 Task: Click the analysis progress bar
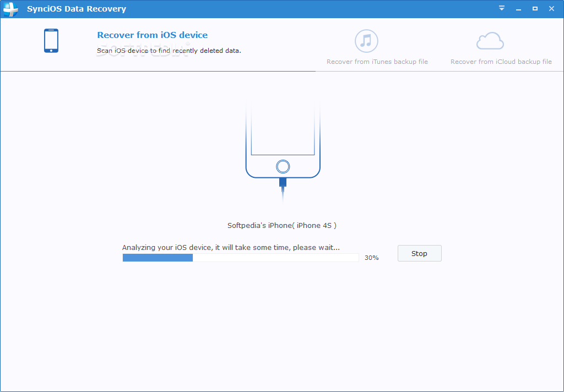pyautogui.click(x=241, y=258)
